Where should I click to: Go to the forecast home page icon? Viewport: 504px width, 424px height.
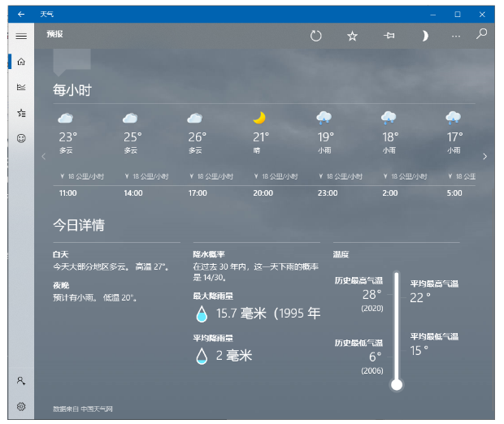(x=21, y=62)
